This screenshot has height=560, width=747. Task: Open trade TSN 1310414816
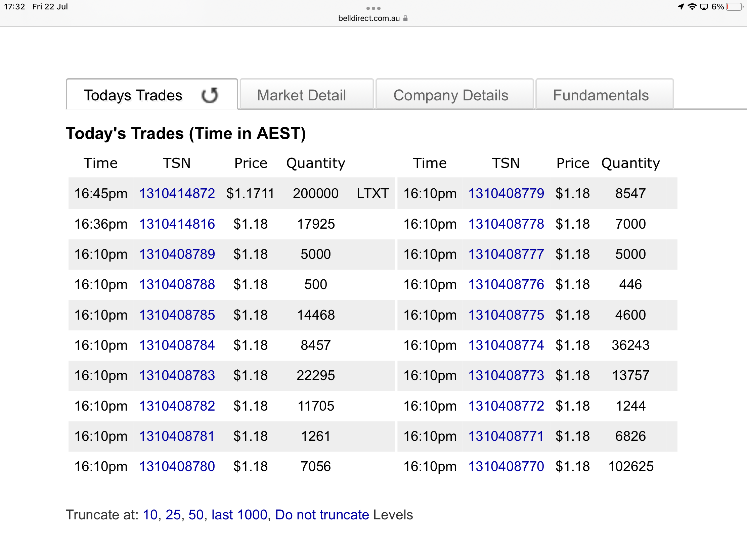click(177, 224)
